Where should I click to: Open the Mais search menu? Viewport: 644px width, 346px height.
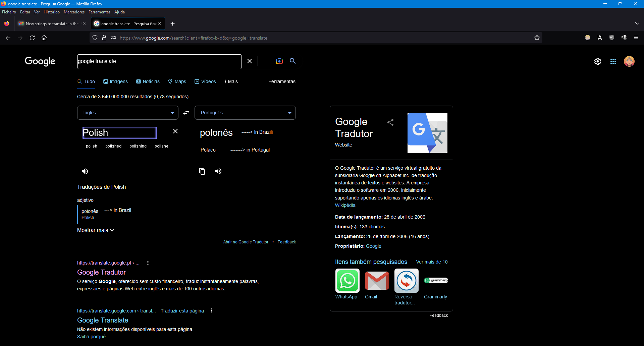click(x=231, y=81)
